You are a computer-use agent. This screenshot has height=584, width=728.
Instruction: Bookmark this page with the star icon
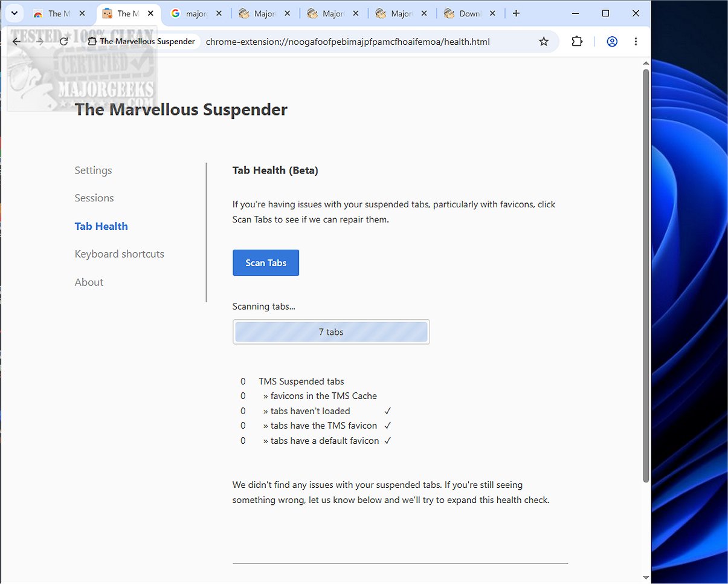click(x=544, y=42)
